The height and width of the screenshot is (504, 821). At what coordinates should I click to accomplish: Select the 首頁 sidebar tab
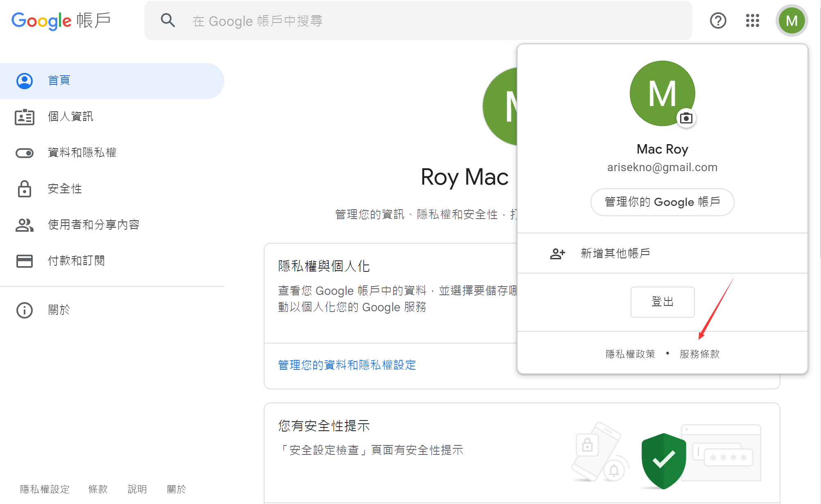click(112, 81)
